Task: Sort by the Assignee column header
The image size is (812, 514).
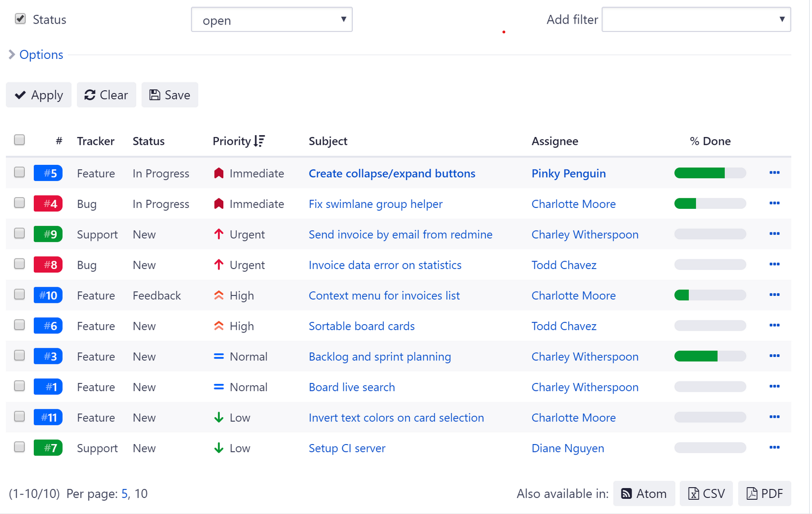Action: click(554, 141)
